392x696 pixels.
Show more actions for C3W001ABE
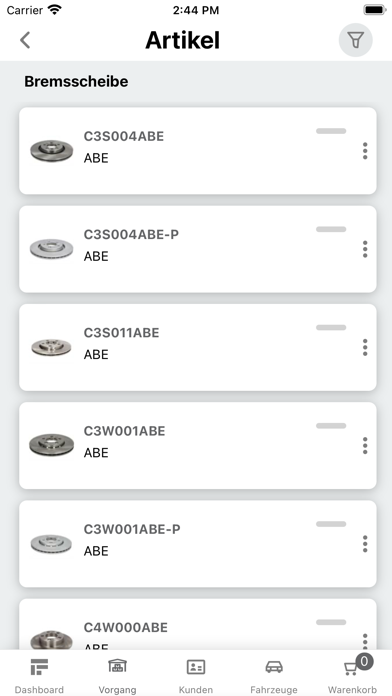click(x=365, y=446)
